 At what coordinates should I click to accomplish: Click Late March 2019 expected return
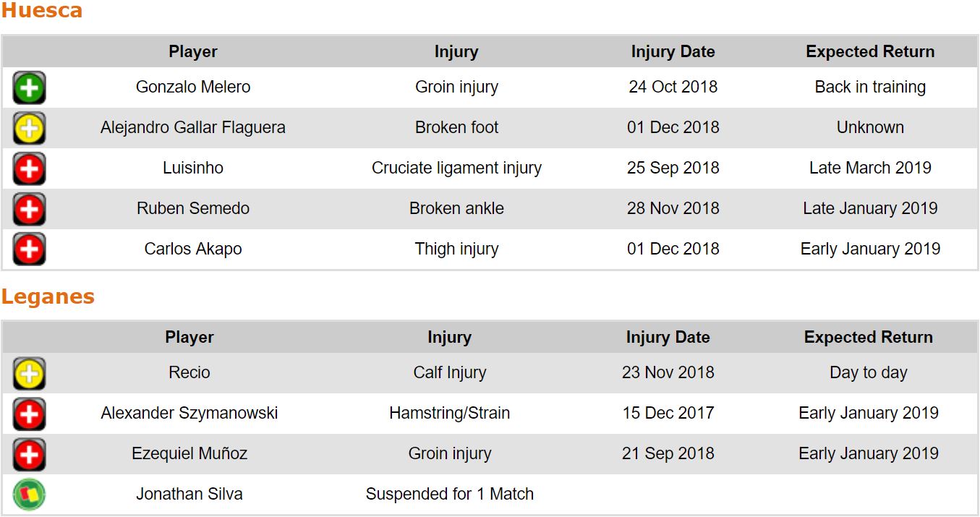click(x=870, y=168)
